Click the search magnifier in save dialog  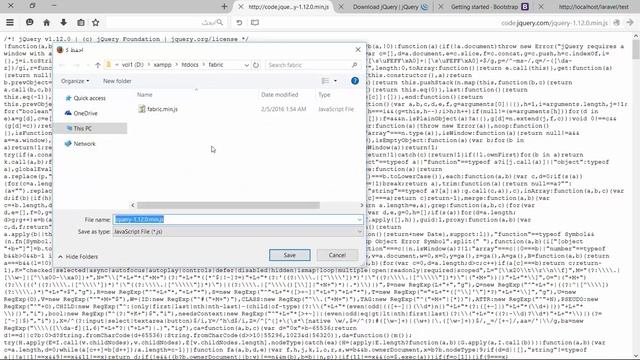click(354, 65)
